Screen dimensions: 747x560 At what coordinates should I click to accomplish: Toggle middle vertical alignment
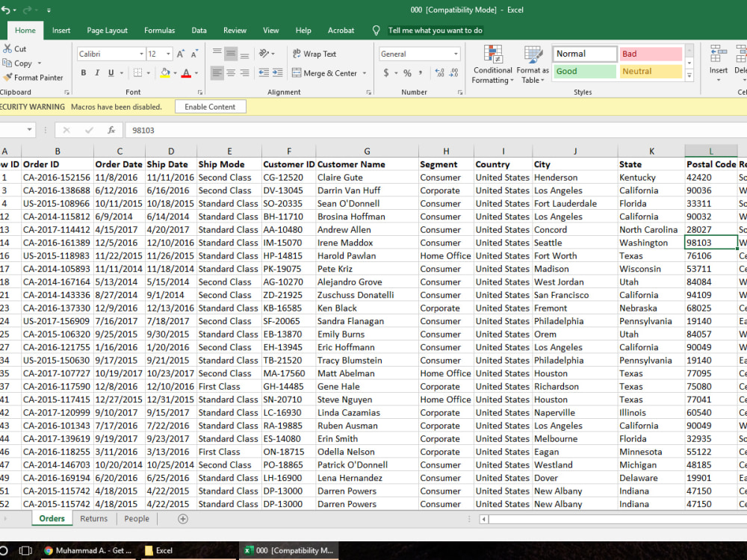coord(231,53)
